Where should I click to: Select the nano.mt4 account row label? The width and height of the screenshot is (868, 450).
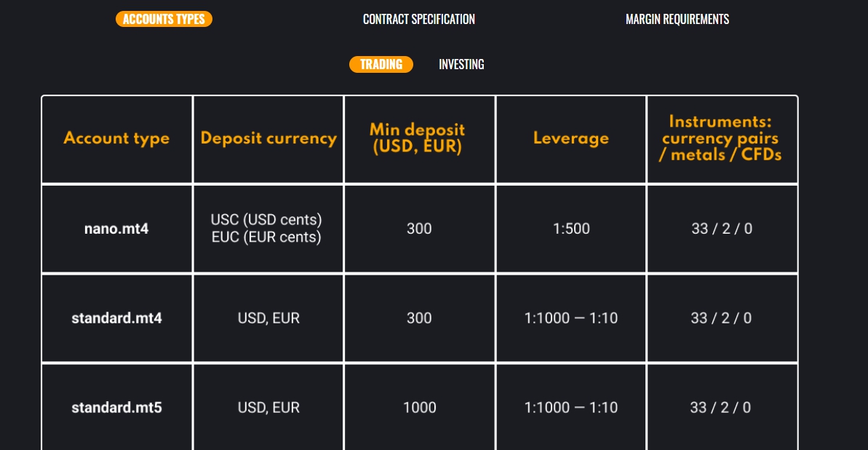tap(117, 229)
